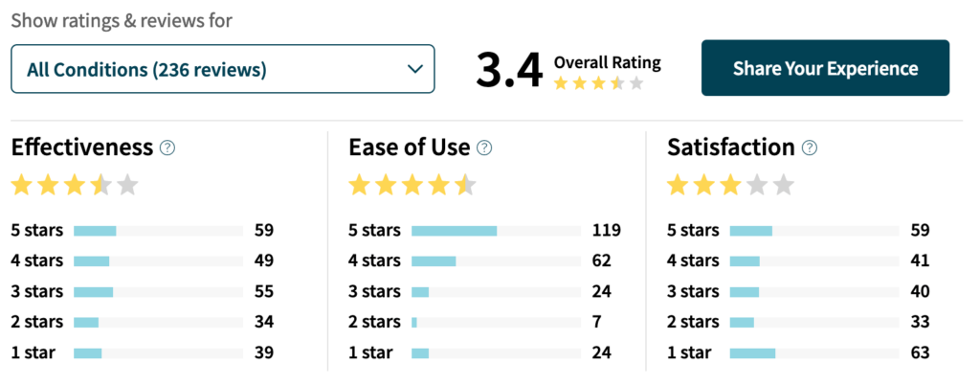Click the Effectiveness 1 star bar
Image resolution: width=980 pixels, height=385 pixels.
pos(158,353)
